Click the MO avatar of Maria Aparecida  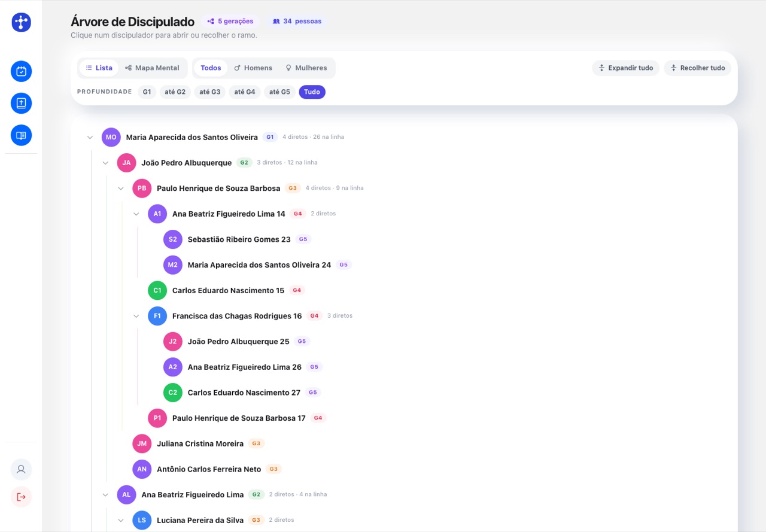point(111,137)
